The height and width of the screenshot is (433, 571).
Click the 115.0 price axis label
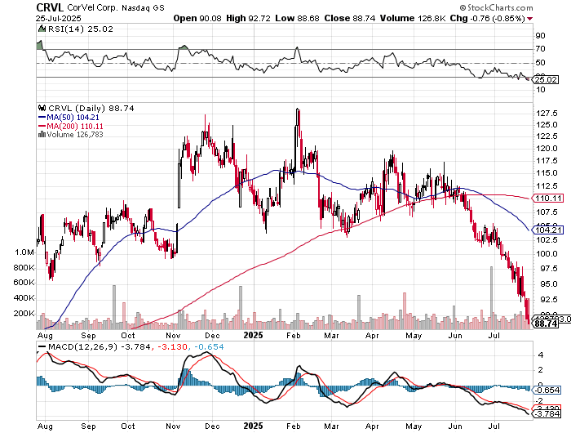pyautogui.click(x=547, y=173)
